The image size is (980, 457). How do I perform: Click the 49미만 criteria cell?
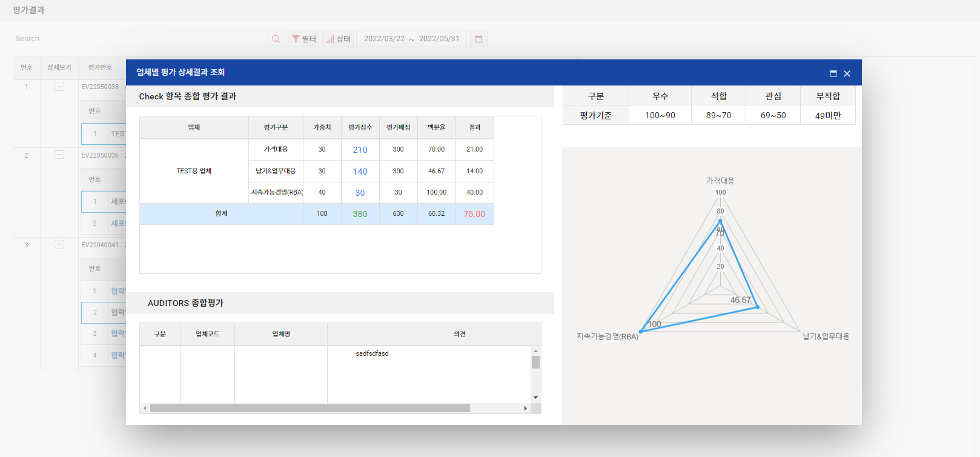tap(828, 115)
